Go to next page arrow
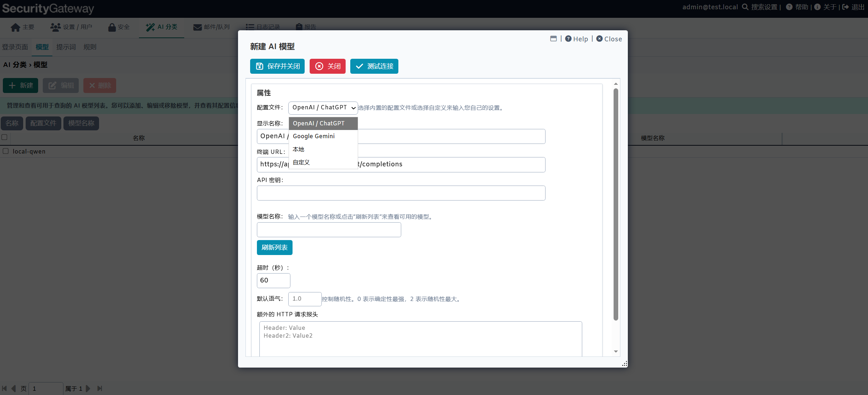Viewport: 868px width, 395px height. [88, 389]
